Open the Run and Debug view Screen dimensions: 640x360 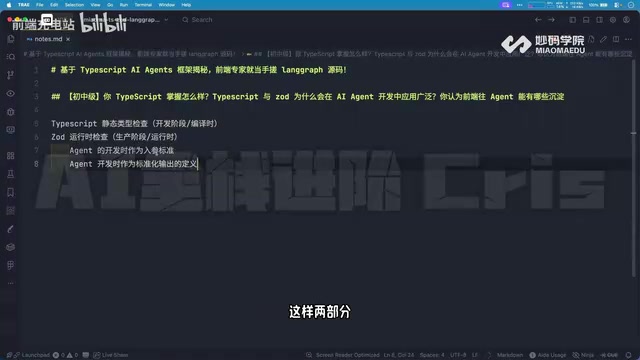point(11,111)
